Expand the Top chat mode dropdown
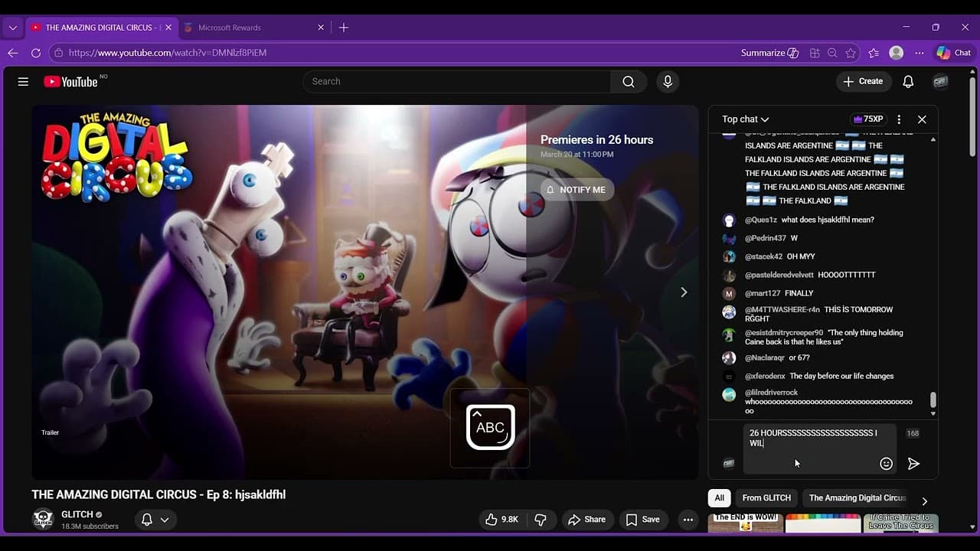The width and height of the screenshot is (980, 551). [745, 119]
